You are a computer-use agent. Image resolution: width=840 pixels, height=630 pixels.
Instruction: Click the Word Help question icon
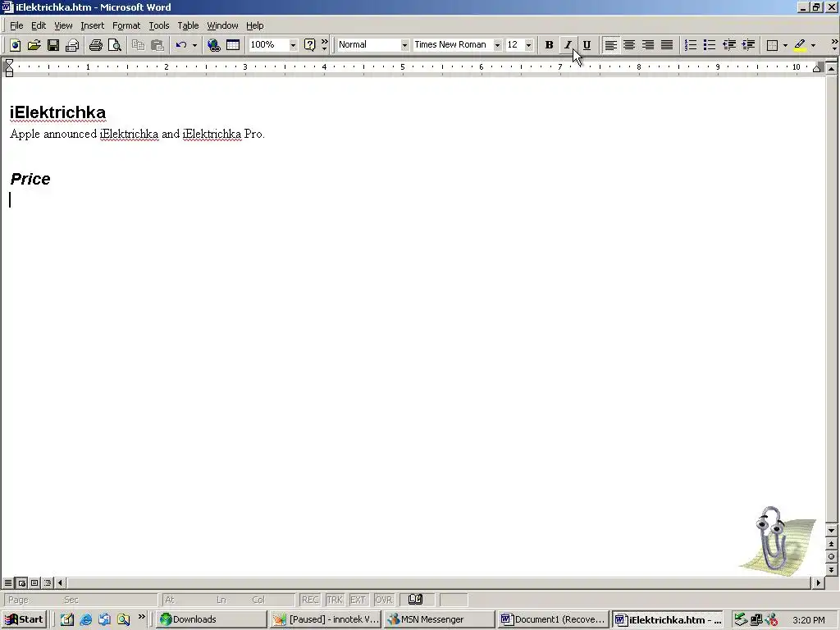coord(309,45)
